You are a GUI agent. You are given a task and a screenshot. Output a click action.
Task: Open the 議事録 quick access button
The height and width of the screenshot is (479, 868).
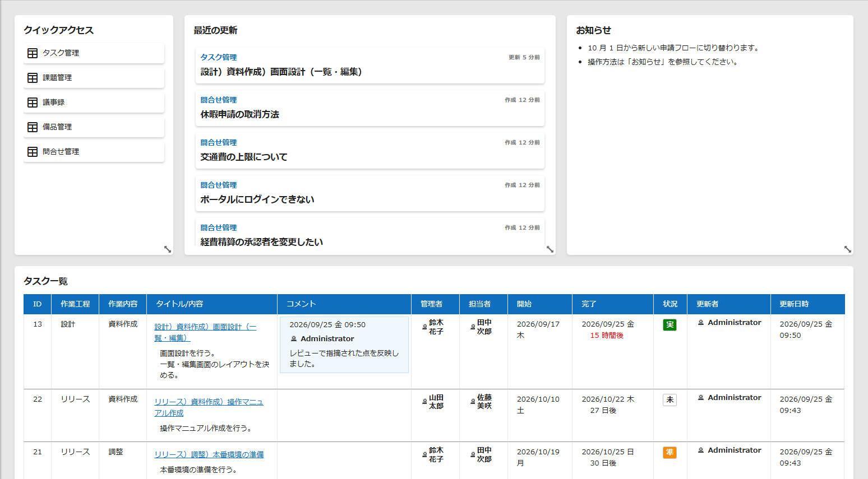(x=94, y=103)
